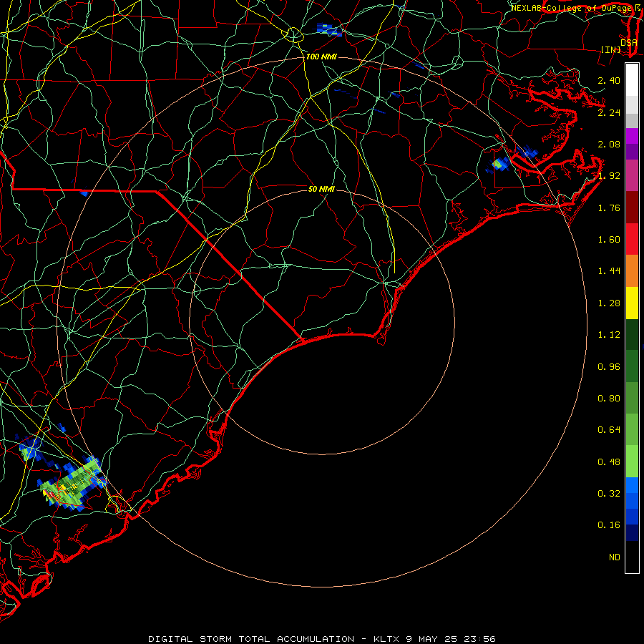Click the [IN] units label
The height and width of the screenshot is (644, 644).
click(611, 49)
